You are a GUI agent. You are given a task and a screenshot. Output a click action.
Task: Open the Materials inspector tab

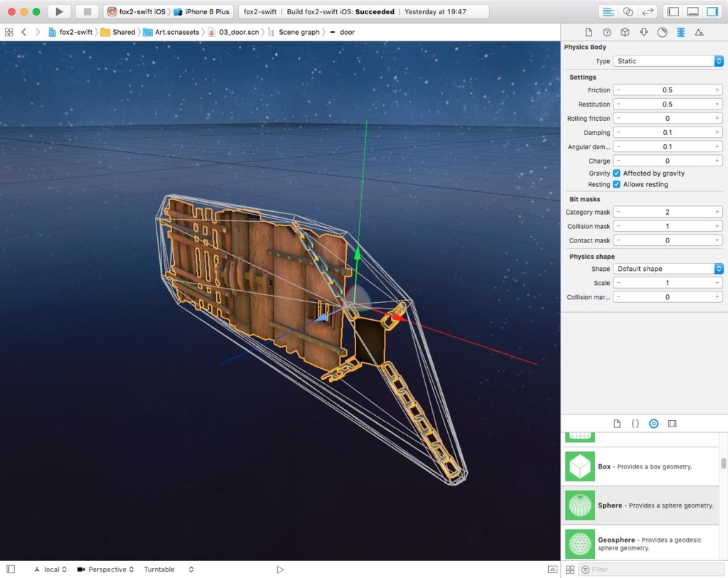[x=662, y=32]
